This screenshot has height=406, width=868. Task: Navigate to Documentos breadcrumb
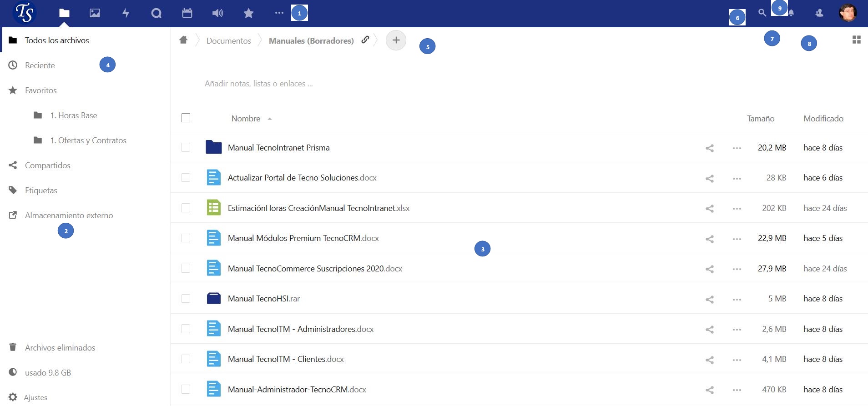pos(228,41)
